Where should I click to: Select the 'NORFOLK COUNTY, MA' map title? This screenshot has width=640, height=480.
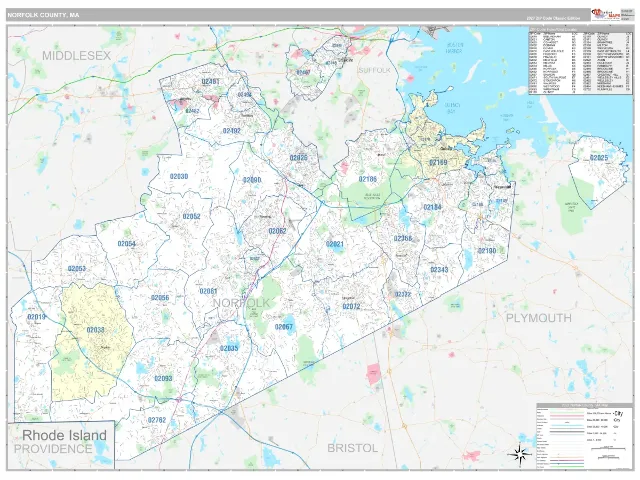coord(43,15)
